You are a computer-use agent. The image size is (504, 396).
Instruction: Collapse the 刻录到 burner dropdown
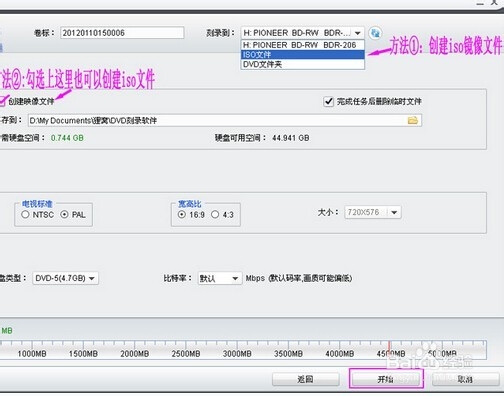tap(358, 33)
